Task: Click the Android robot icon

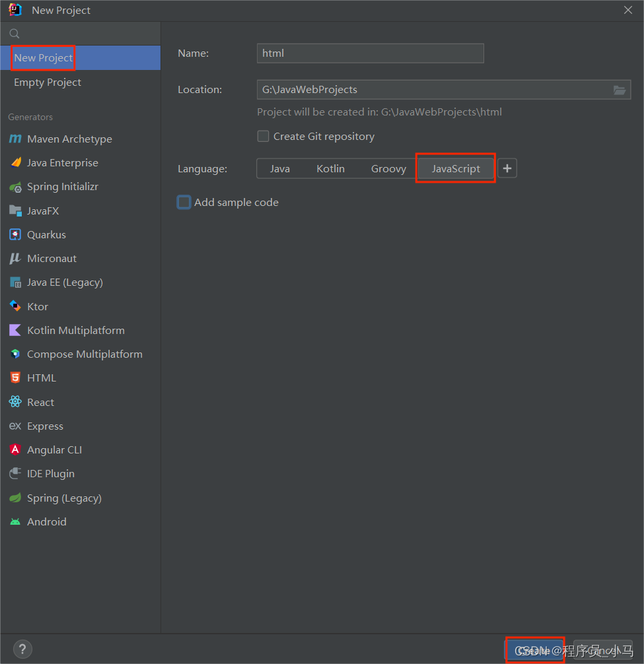Action: pos(15,521)
